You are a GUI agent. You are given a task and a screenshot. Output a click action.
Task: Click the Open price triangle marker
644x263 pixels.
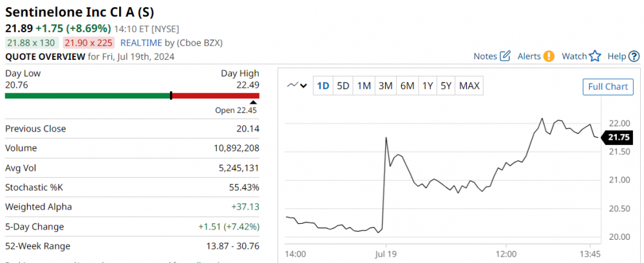253,102
